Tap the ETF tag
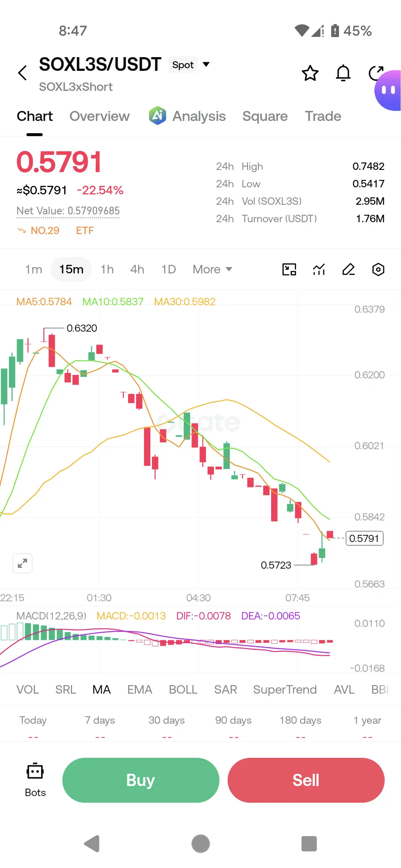Viewport: 401px width, 868px height. pos(85,231)
